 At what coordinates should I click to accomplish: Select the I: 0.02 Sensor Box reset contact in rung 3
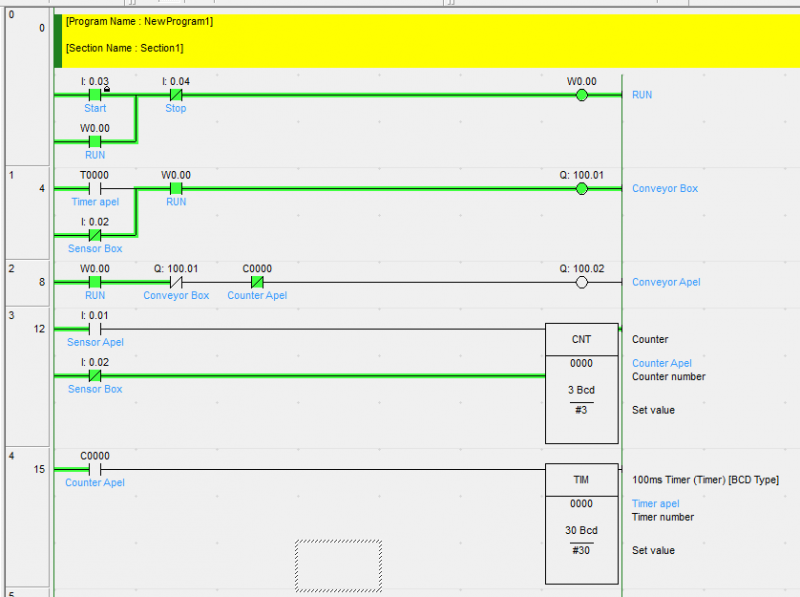pos(95,376)
